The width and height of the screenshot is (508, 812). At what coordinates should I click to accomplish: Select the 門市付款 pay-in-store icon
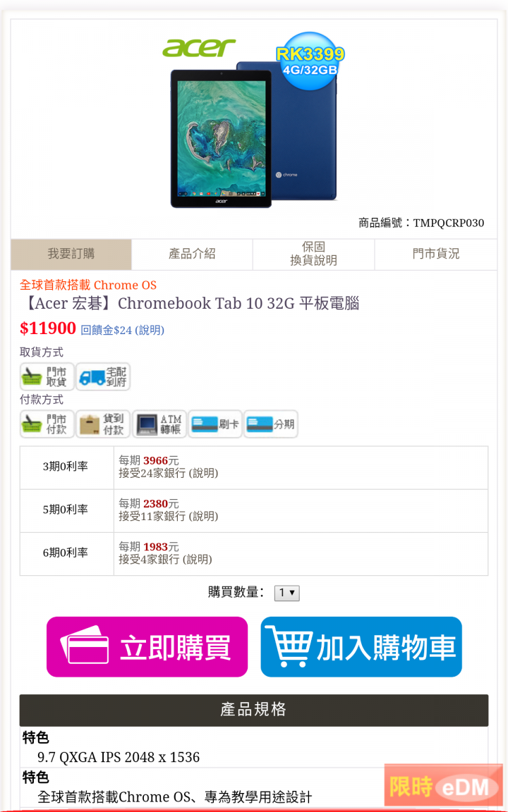point(47,424)
